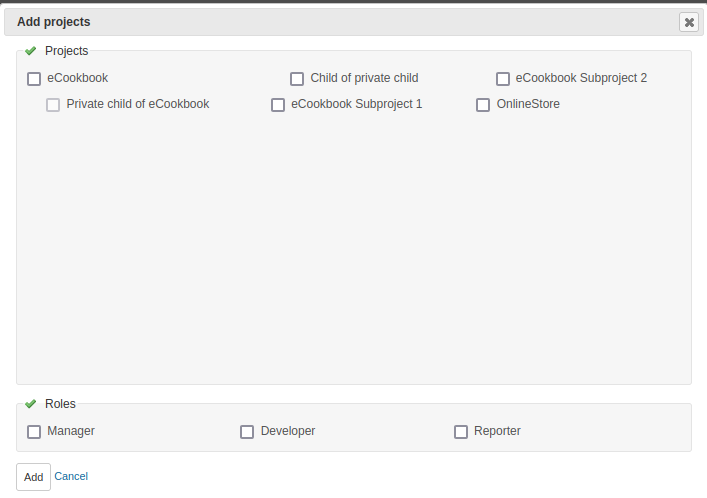707x498 pixels.
Task: Click the green checkmark beside Roles
Action: click(31, 404)
